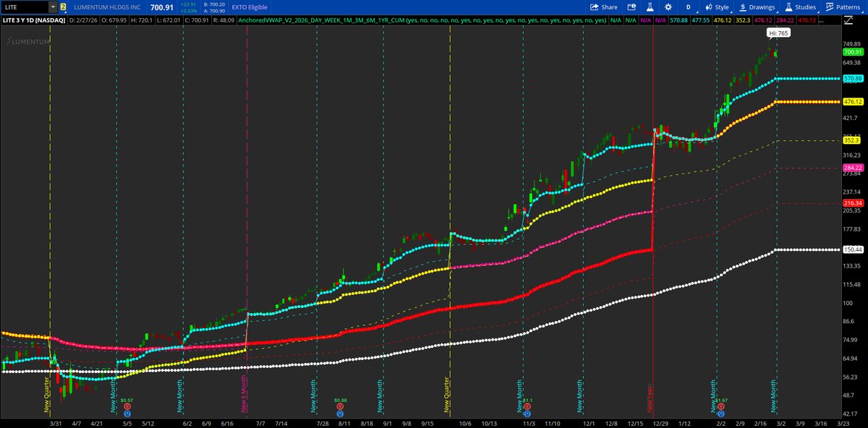Open the icon right of Share

pyautogui.click(x=631, y=7)
